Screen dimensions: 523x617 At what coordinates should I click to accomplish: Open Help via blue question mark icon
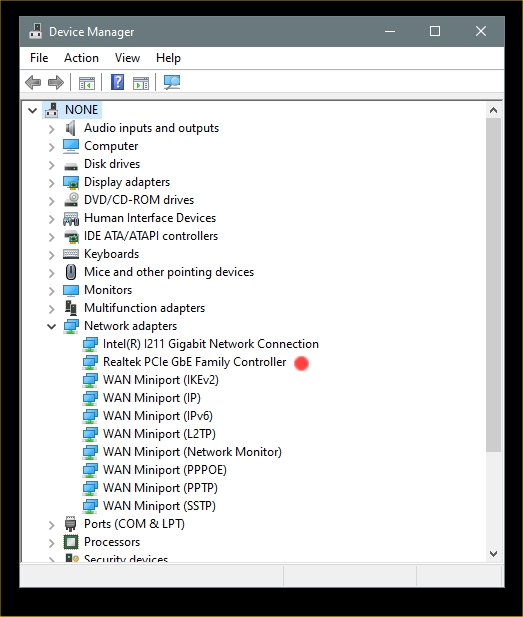tap(117, 82)
